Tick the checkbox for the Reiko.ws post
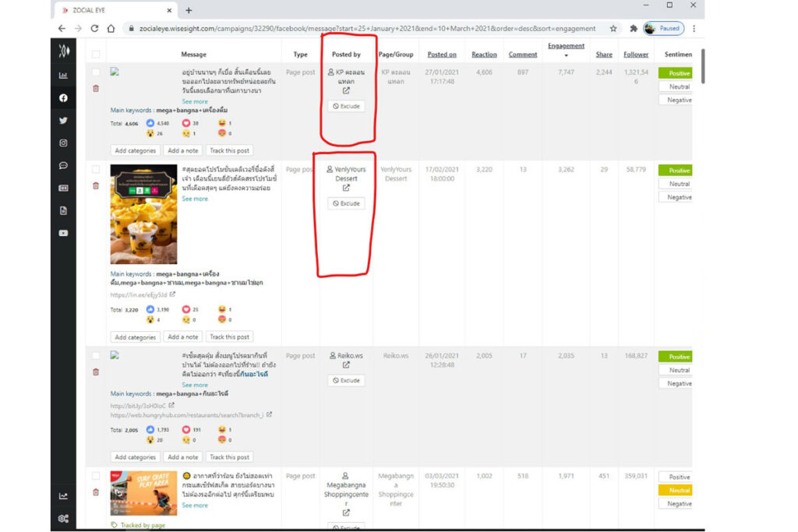The height and width of the screenshot is (532, 798). (96, 355)
